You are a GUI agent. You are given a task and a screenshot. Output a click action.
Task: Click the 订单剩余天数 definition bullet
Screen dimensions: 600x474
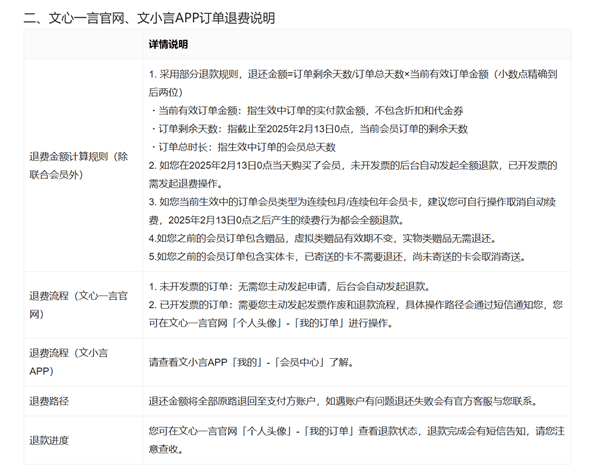tap(308, 129)
